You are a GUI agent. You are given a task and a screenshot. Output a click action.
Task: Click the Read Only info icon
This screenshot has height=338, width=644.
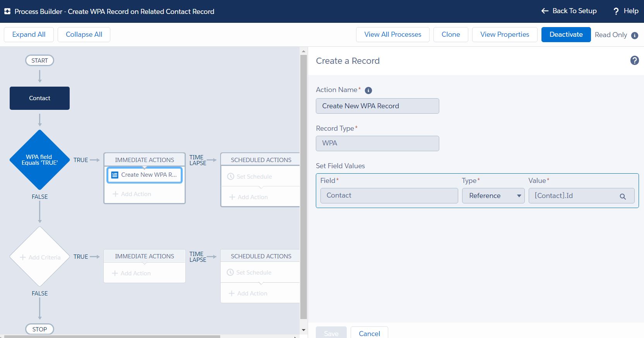[x=635, y=35]
